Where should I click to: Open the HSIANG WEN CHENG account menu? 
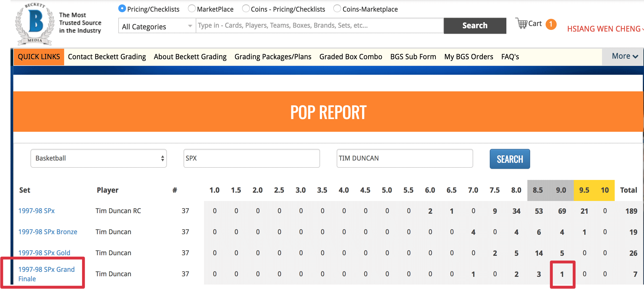click(x=604, y=29)
